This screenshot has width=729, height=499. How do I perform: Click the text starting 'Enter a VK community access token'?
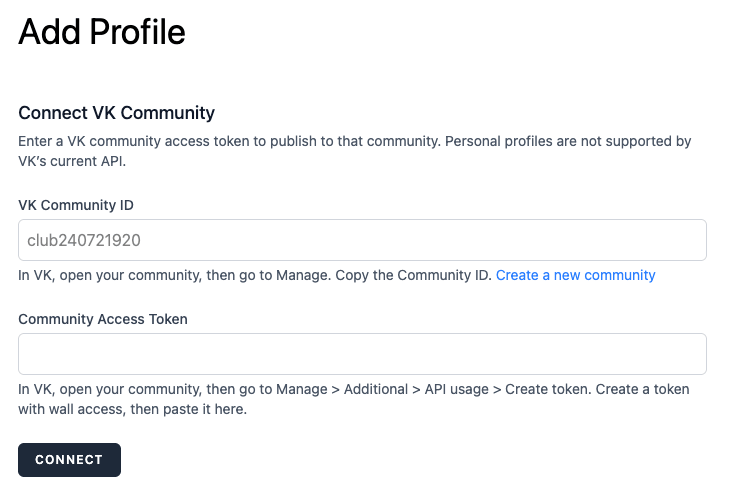point(355,151)
